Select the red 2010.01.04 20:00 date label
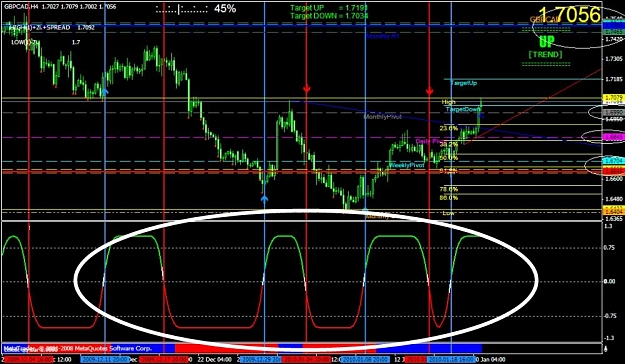Viewport: 625px width, 364px height. pyautogui.click(x=307, y=360)
